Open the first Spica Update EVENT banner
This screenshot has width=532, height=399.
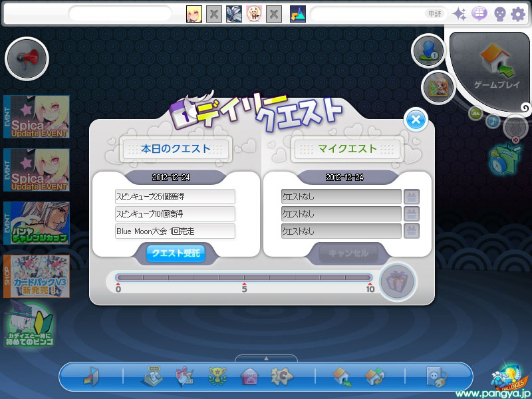[x=37, y=117]
